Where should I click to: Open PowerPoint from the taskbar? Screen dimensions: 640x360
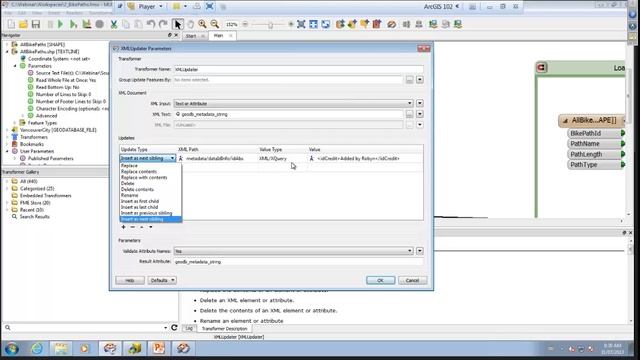158,348
